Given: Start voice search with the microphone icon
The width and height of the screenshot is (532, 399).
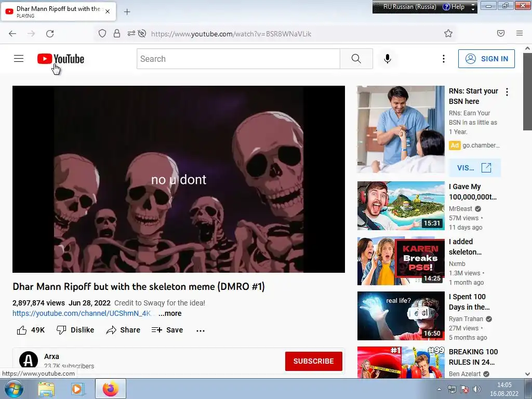Looking at the screenshot, I should point(388,59).
